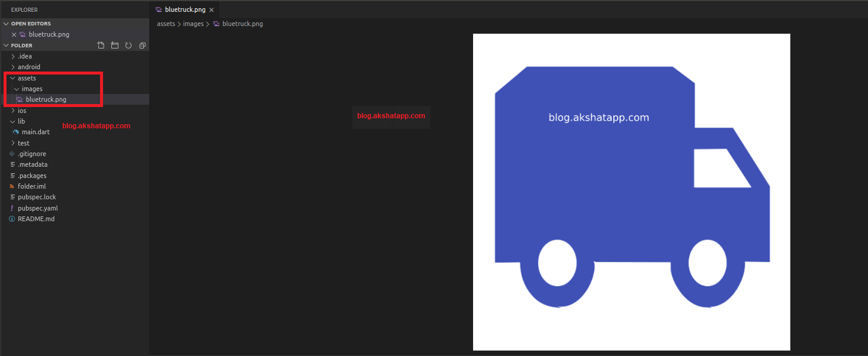Click the New File icon in Explorer
This screenshot has width=868, height=356.
tap(101, 46)
